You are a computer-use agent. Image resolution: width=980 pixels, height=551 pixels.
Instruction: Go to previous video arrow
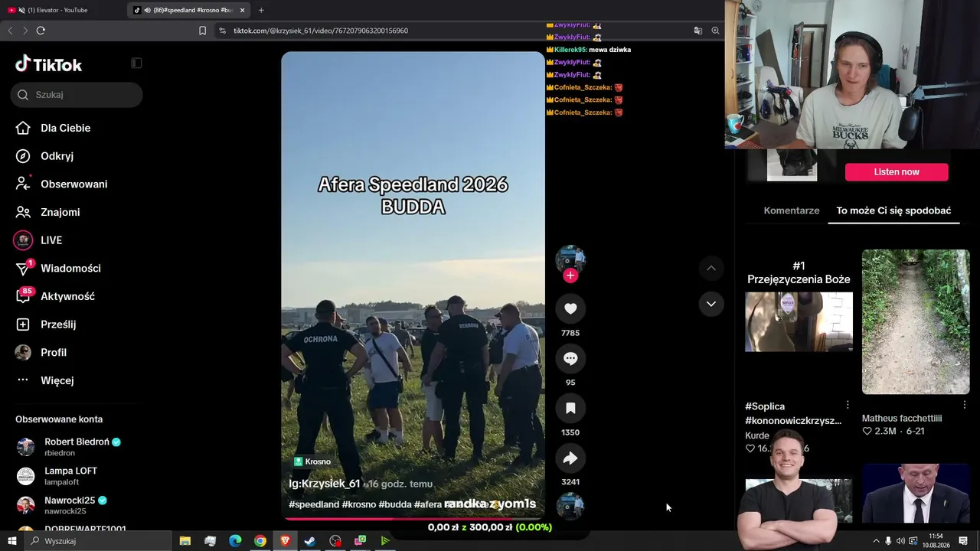pyautogui.click(x=711, y=268)
